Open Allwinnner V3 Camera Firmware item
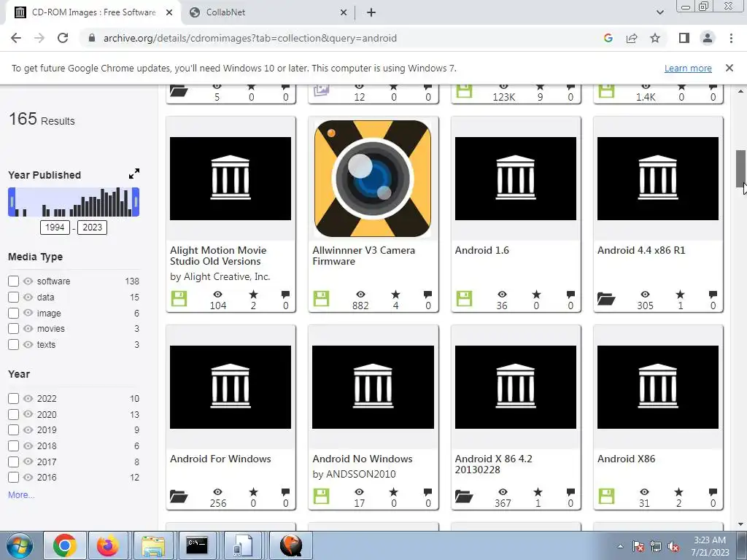The image size is (747, 560). coord(363,256)
